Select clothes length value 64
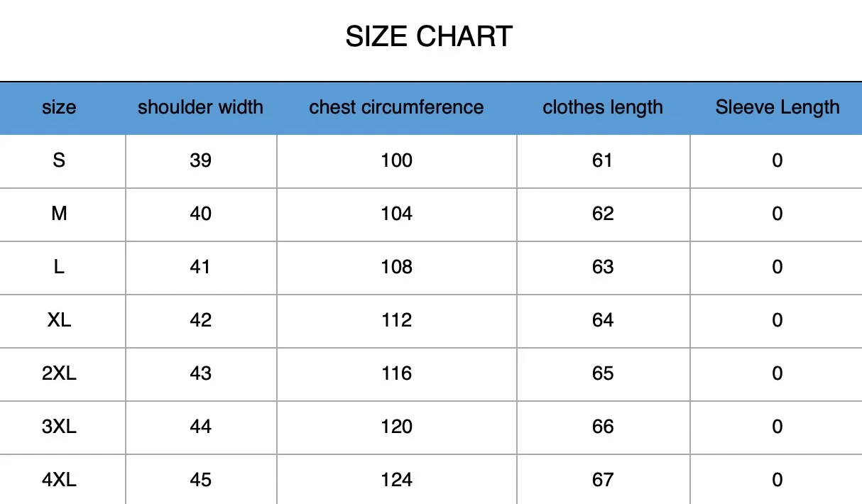 point(602,320)
